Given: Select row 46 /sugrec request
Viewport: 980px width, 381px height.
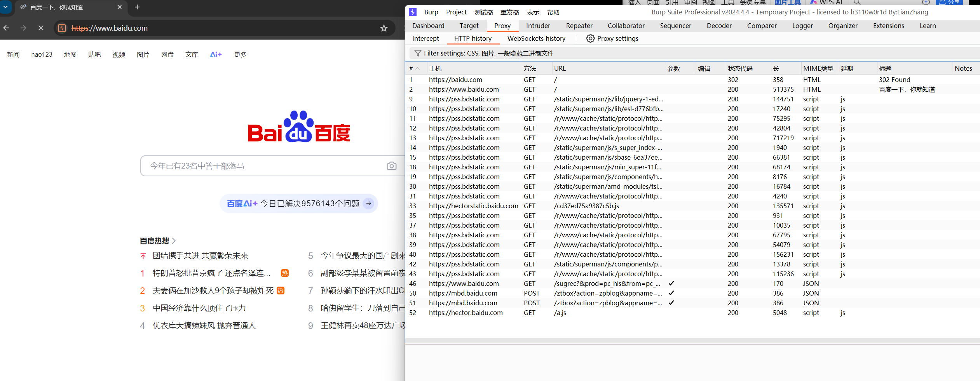Looking at the screenshot, I should click(692, 284).
